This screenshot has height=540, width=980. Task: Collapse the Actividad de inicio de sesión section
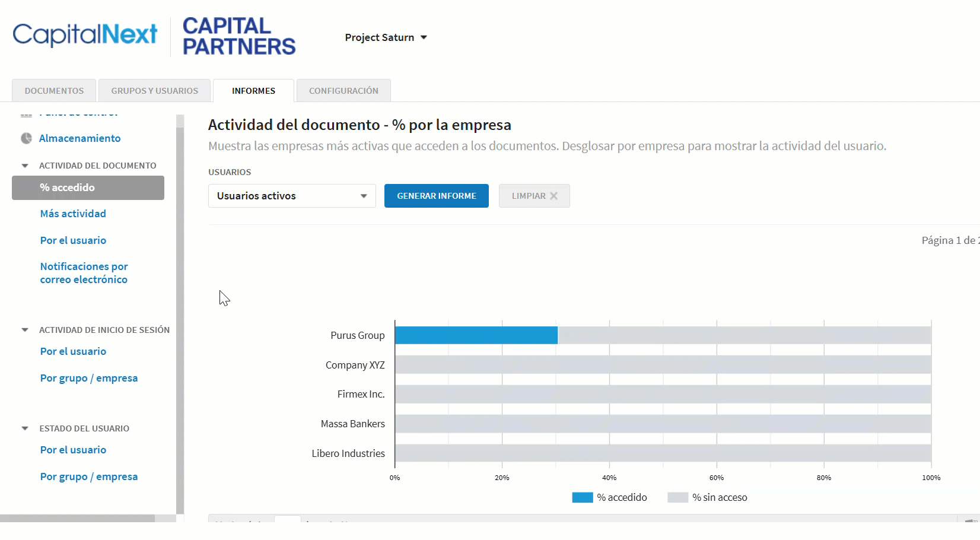click(x=25, y=330)
